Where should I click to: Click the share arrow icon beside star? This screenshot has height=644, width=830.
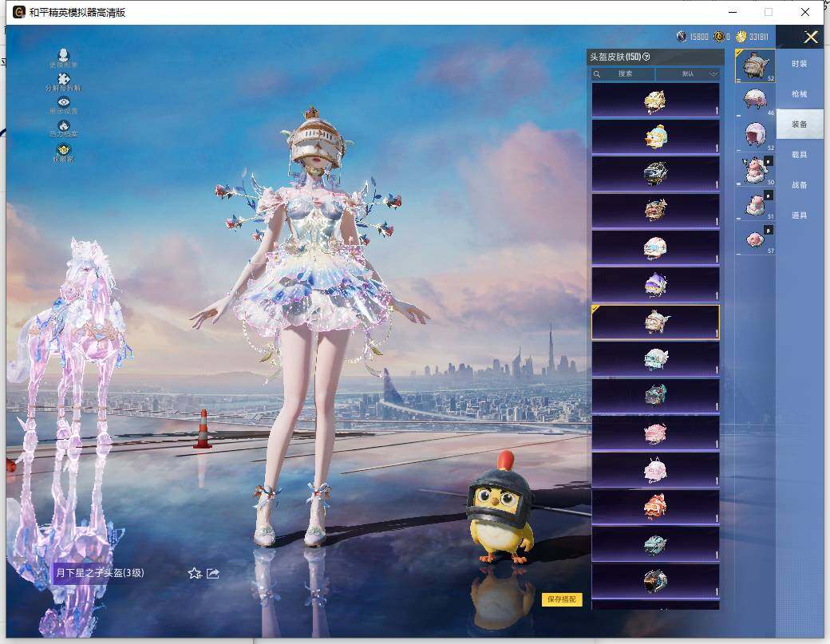coord(213,573)
